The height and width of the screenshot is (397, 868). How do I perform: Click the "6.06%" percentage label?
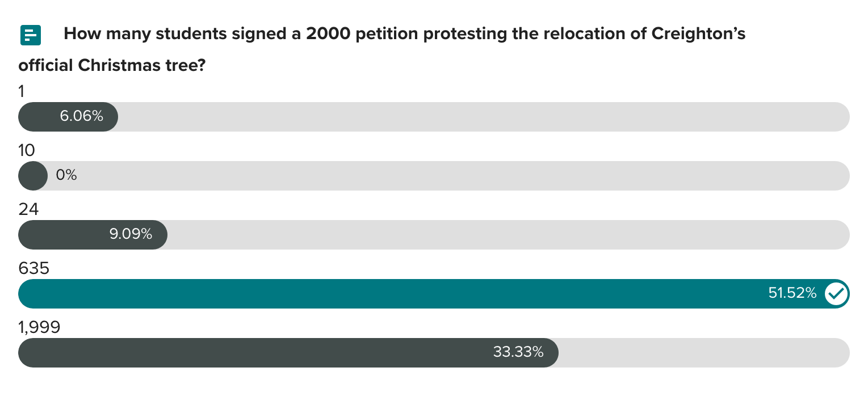(x=82, y=116)
